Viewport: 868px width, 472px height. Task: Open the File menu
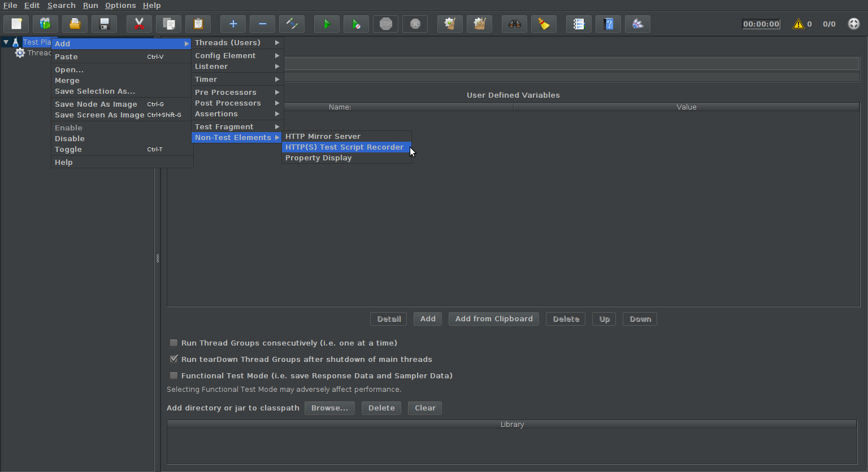click(x=10, y=6)
